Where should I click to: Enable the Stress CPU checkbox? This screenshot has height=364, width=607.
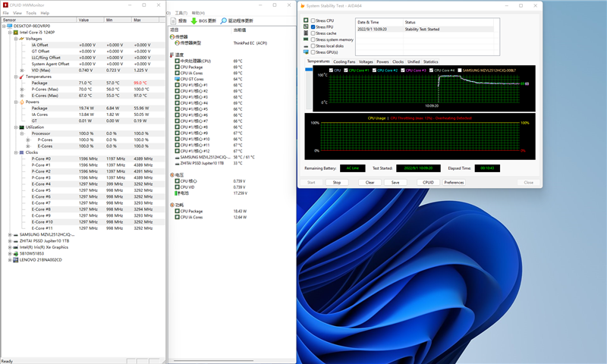(313, 20)
